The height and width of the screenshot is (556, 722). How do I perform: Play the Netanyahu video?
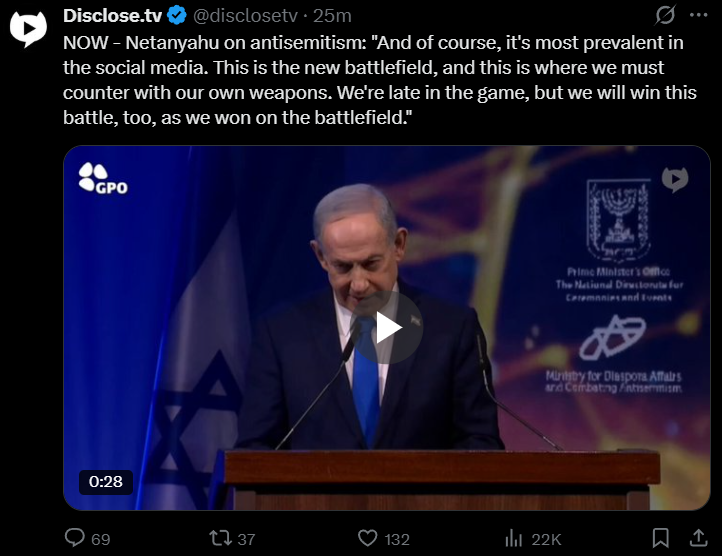click(x=387, y=328)
